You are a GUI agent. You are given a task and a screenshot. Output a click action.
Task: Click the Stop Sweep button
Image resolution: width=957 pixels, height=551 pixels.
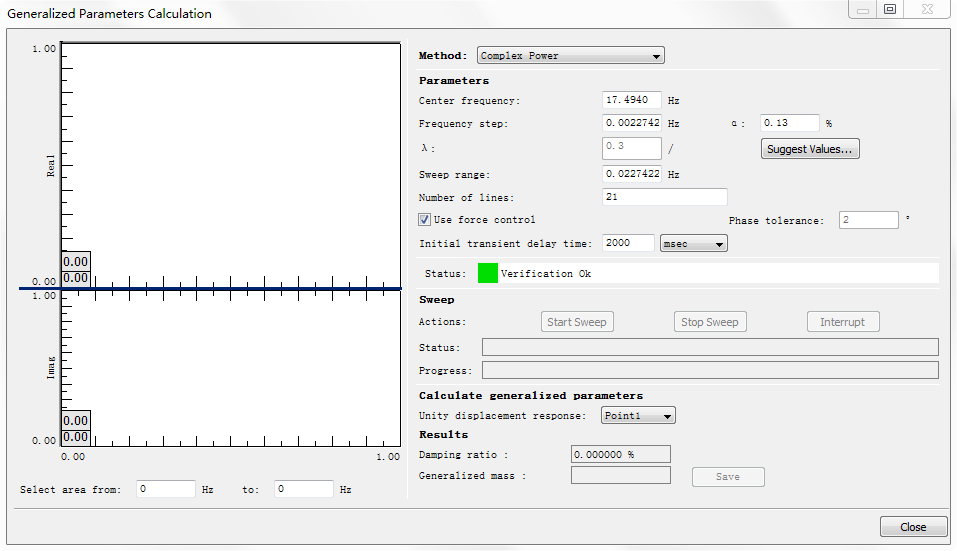(x=710, y=322)
